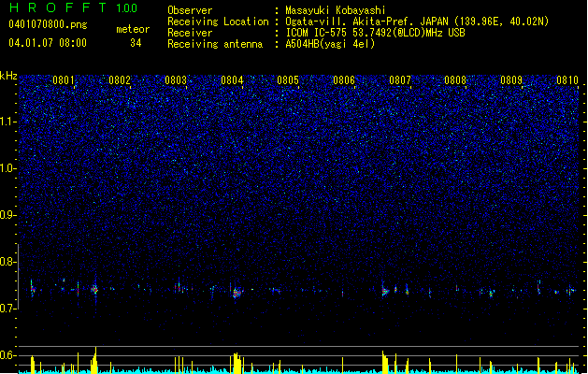
Task: Click the 0805 time marker
Action: [288, 80]
